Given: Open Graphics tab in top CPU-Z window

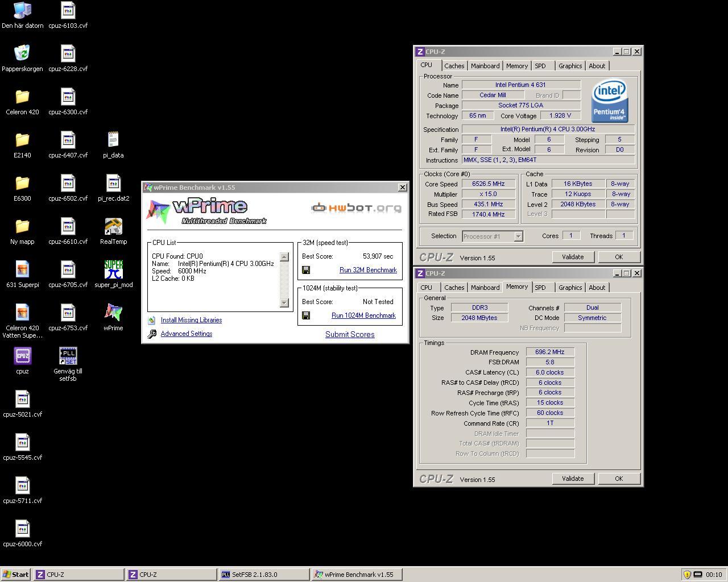Looking at the screenshot, I should pyautogui.click(x=570, y=66).
